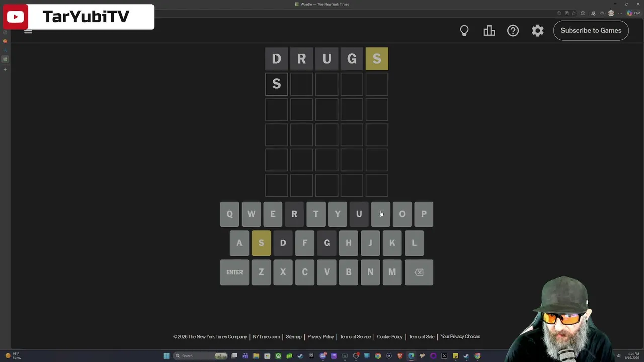
Task: Open the Wordle hints lightbulb
Action: point(464,31)
